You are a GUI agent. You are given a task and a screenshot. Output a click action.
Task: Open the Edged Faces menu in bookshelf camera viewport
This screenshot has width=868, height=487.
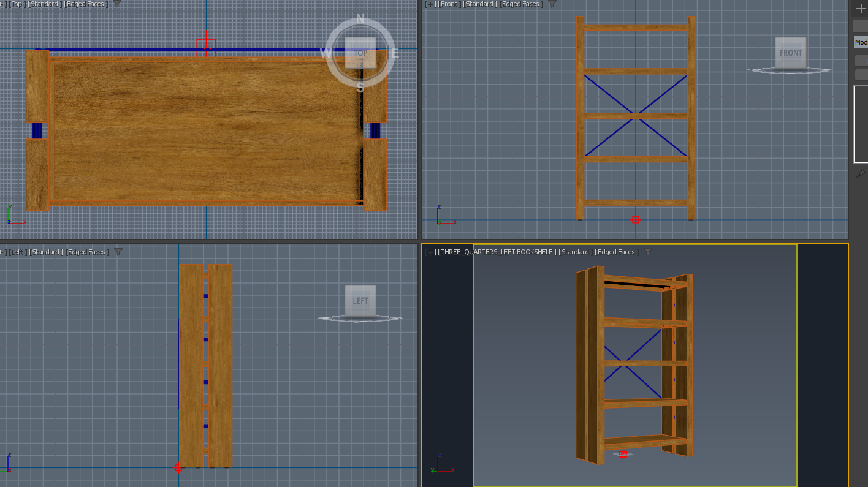[x=616, y=252]
